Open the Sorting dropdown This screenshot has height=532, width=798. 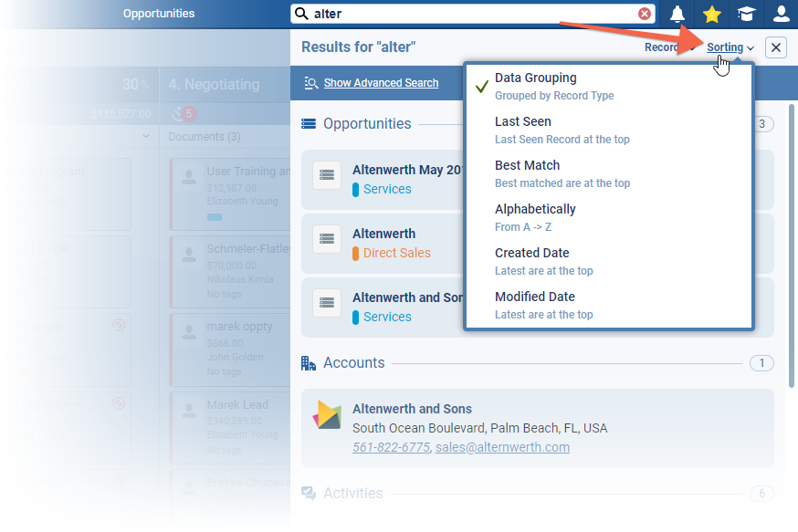coord(724,47)
